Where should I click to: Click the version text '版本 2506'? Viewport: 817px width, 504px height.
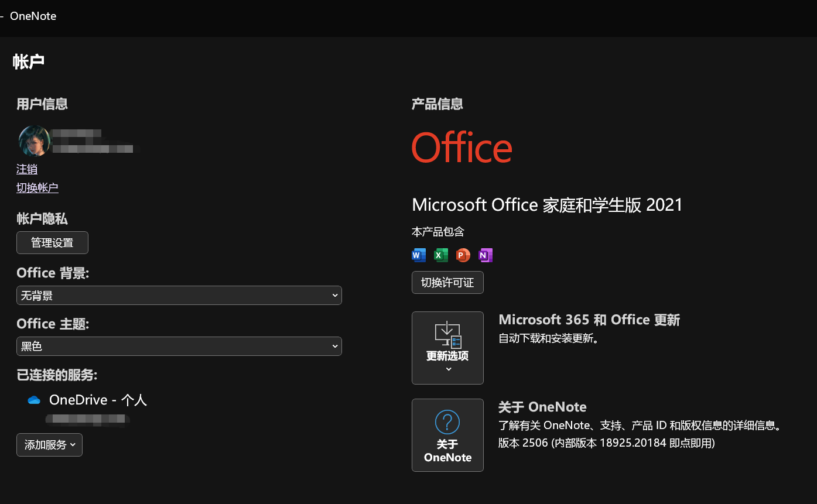[523, 443]
